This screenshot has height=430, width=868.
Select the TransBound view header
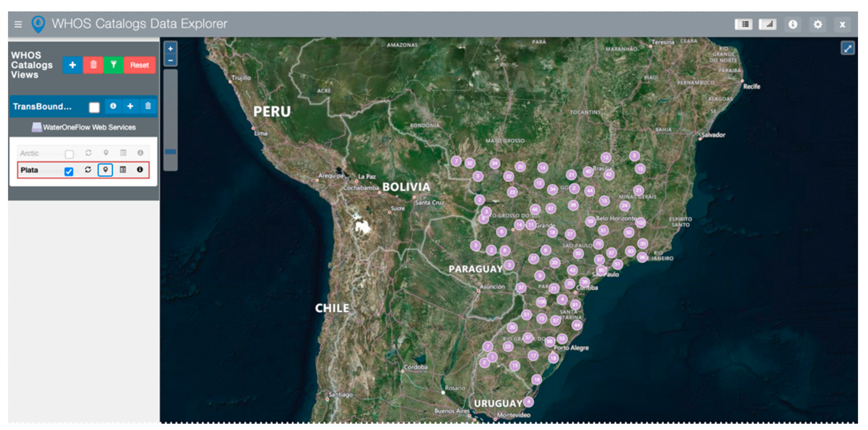[42, 107]
